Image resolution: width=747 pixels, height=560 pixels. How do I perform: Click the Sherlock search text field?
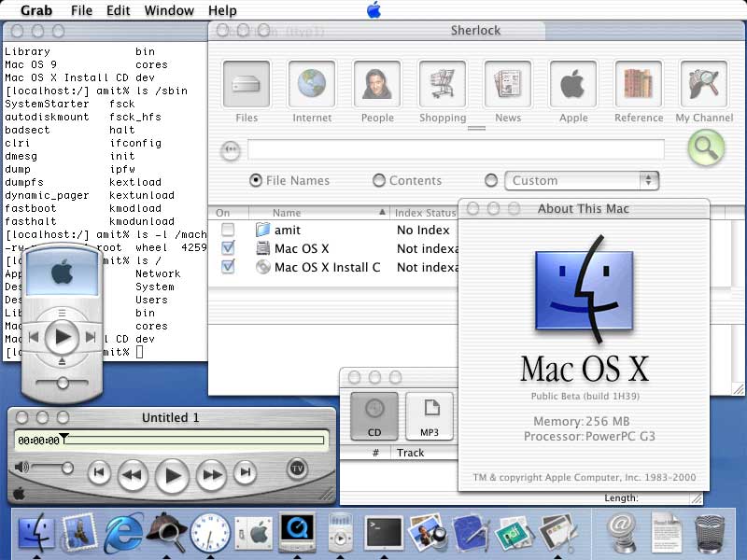(456, 149)
